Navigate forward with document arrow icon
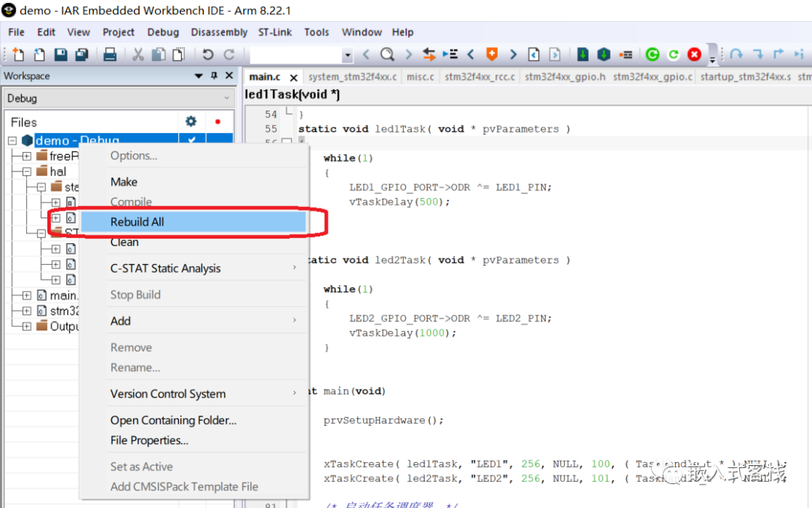Screen dimensions: 812x508 [x=555, y=54]
